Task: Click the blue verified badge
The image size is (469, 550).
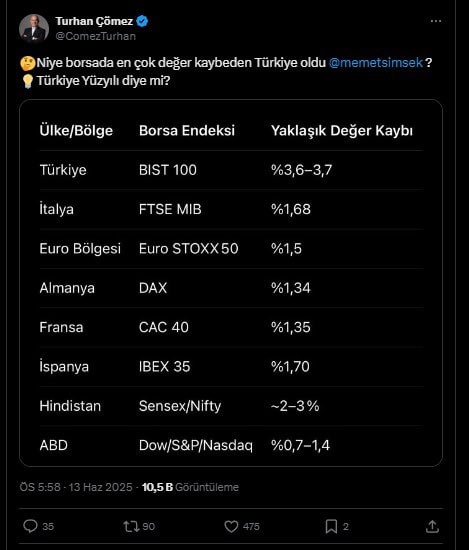Action: pyautogui.click(x=142, y=21)
